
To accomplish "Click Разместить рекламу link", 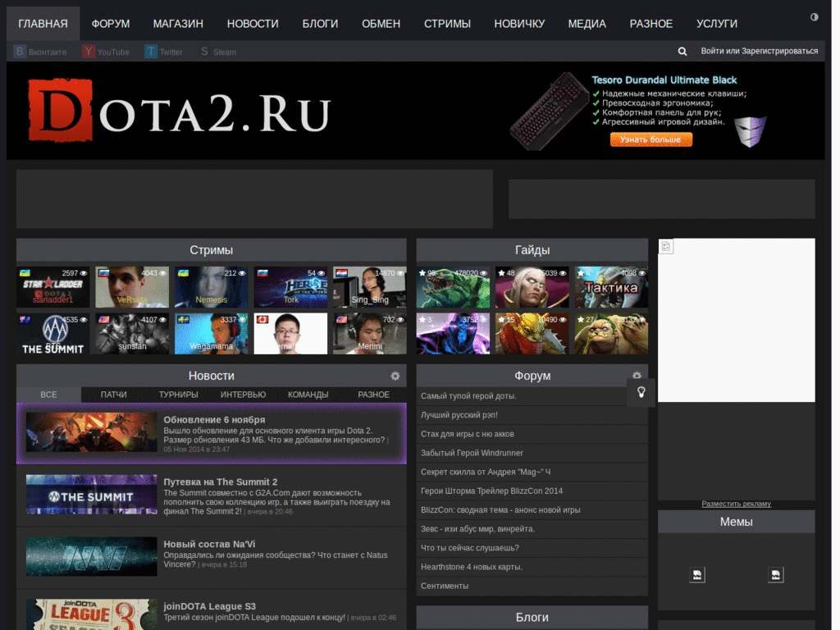I will pos(736,504).
